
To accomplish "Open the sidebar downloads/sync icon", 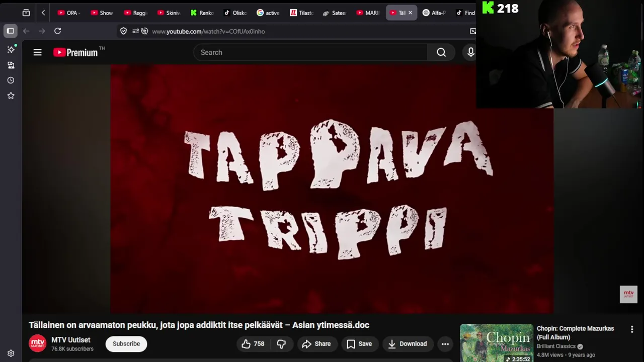I will pos(11,65).
